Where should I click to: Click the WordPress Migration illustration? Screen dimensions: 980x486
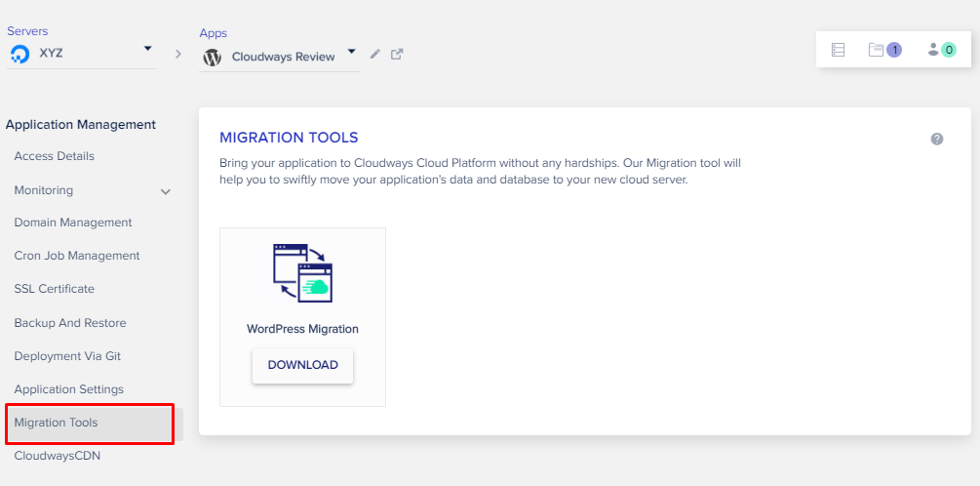[x=302, y=273]
